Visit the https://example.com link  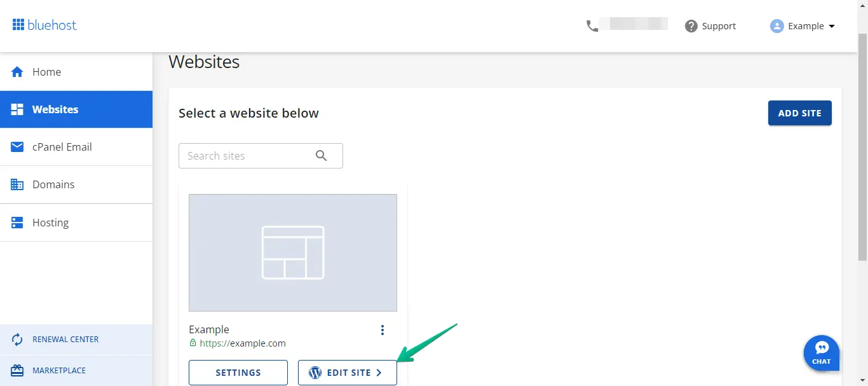tap(242, 343)
